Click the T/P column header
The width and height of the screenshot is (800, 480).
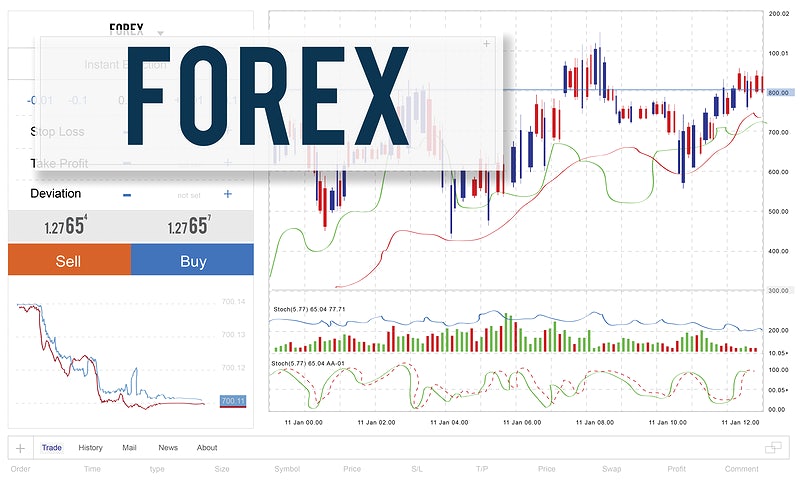point(482,469)
